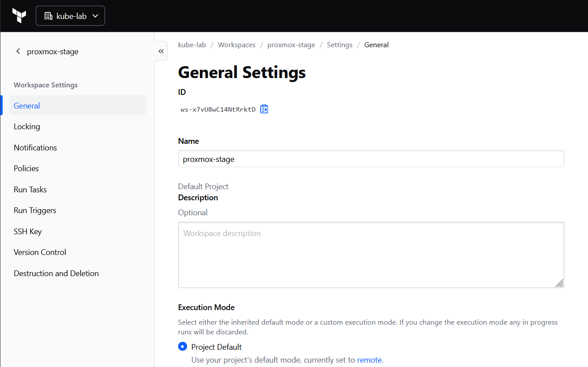Open Destruction and Deletion settings
Image resolution: width=588 pixels, height=367 pixels.
click(56, 273)
